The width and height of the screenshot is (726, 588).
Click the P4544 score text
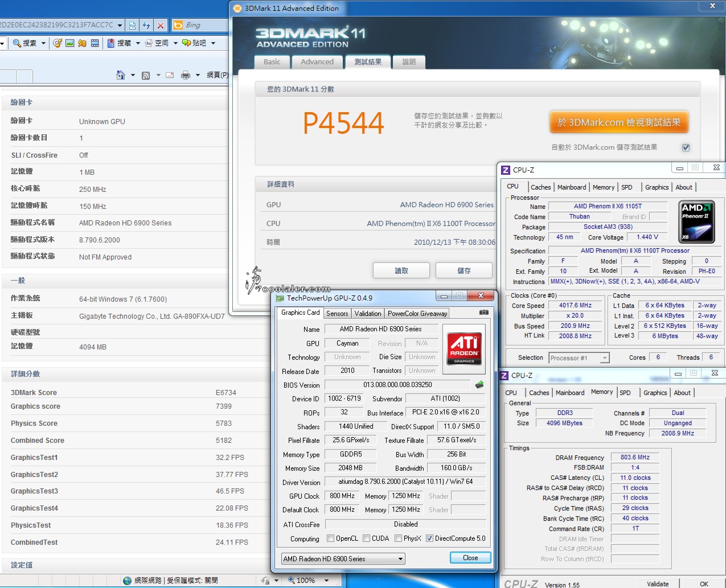click(x=343, y=124)
